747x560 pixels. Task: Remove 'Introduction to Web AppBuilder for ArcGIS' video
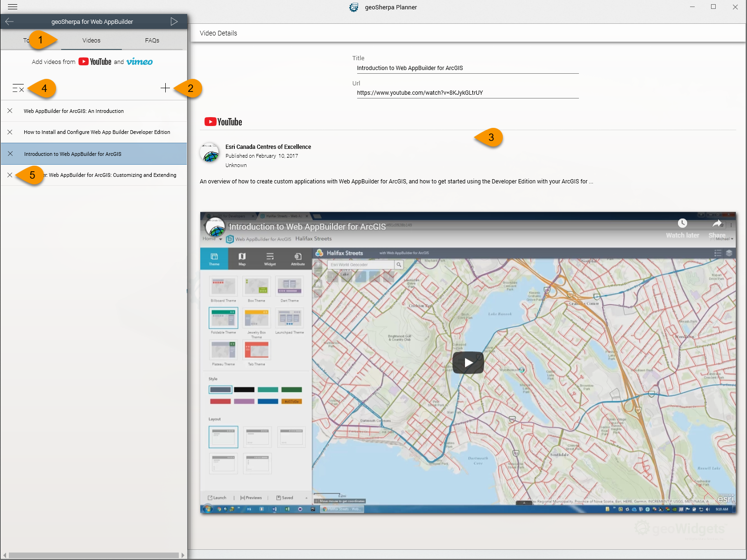coord(10,154)
